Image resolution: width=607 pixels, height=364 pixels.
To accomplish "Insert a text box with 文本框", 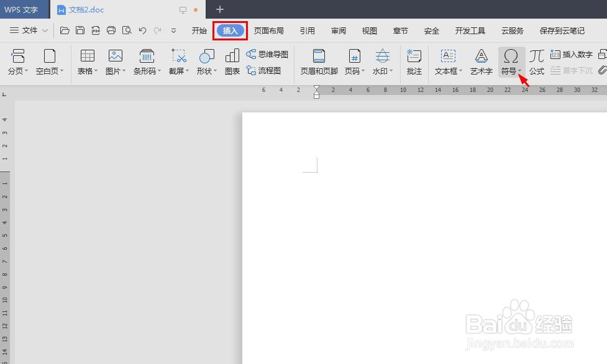I will (x=449, y=61).
